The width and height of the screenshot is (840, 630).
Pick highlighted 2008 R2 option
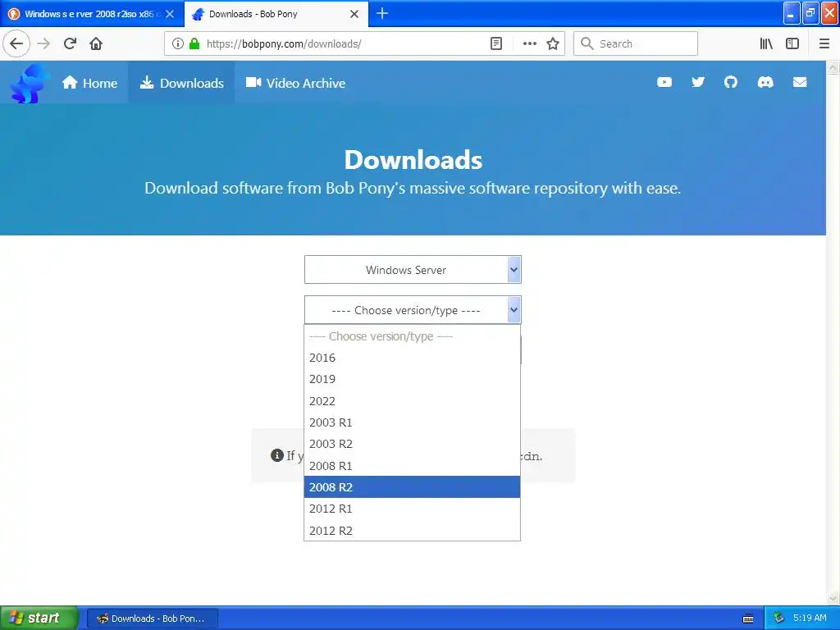(x=412, y=487)
